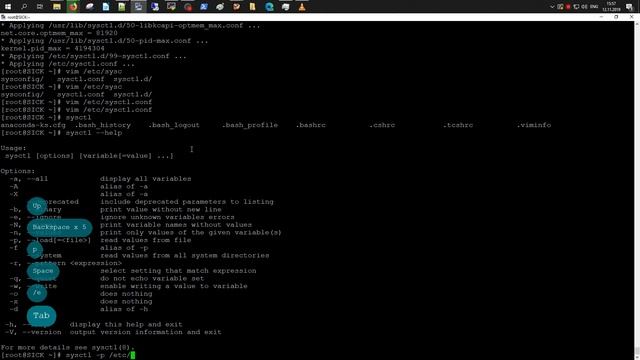Click 'do not echo variable set' text

click(x=152, y=278)
